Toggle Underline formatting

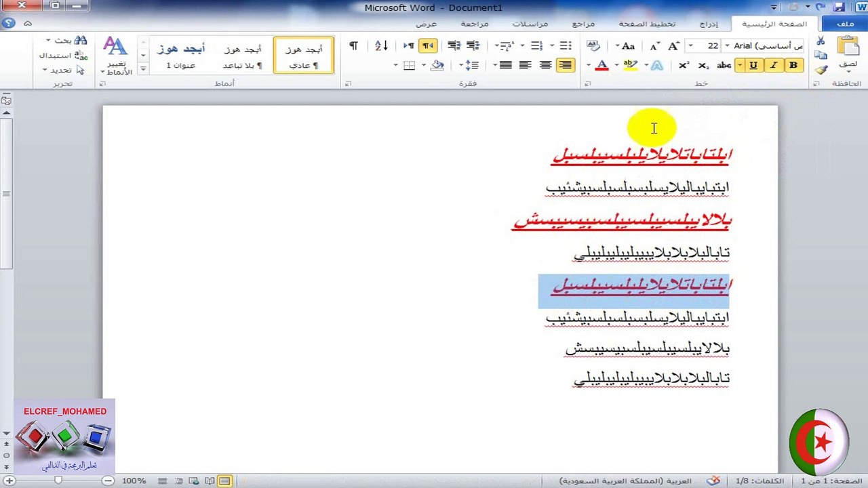pos(753,65)
